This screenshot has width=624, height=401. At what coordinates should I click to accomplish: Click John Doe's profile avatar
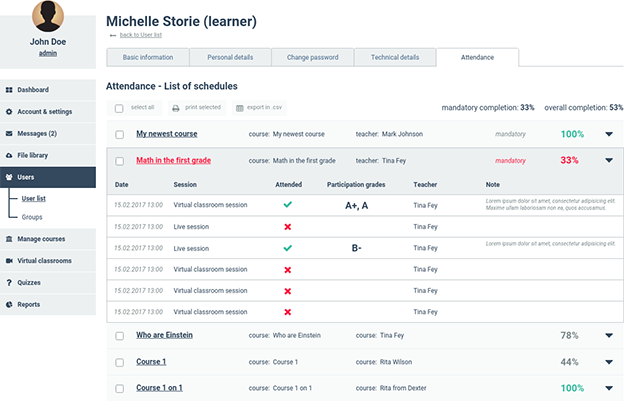tap(47, 17)
